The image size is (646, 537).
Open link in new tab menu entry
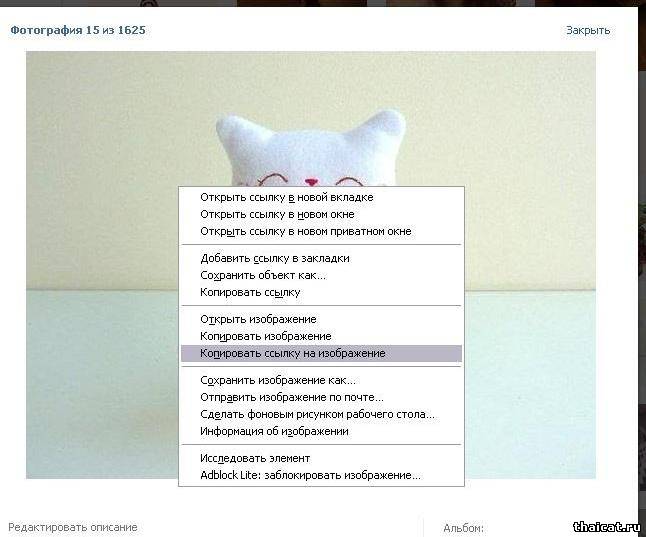click(321, 197)
